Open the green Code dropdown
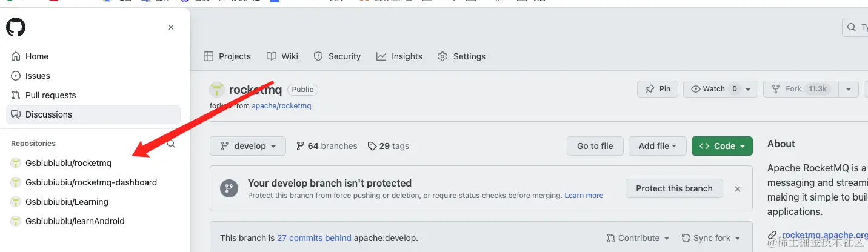868x252 pixels. tap(722, 146)
